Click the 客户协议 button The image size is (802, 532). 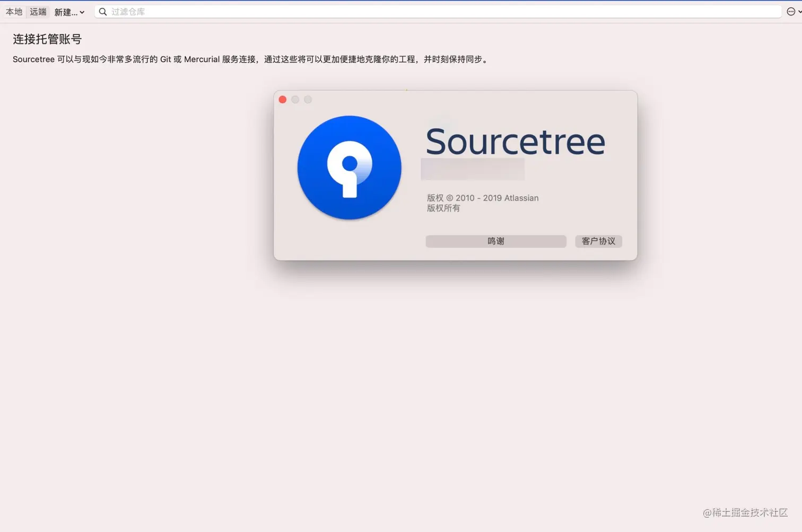click(598, 241)
